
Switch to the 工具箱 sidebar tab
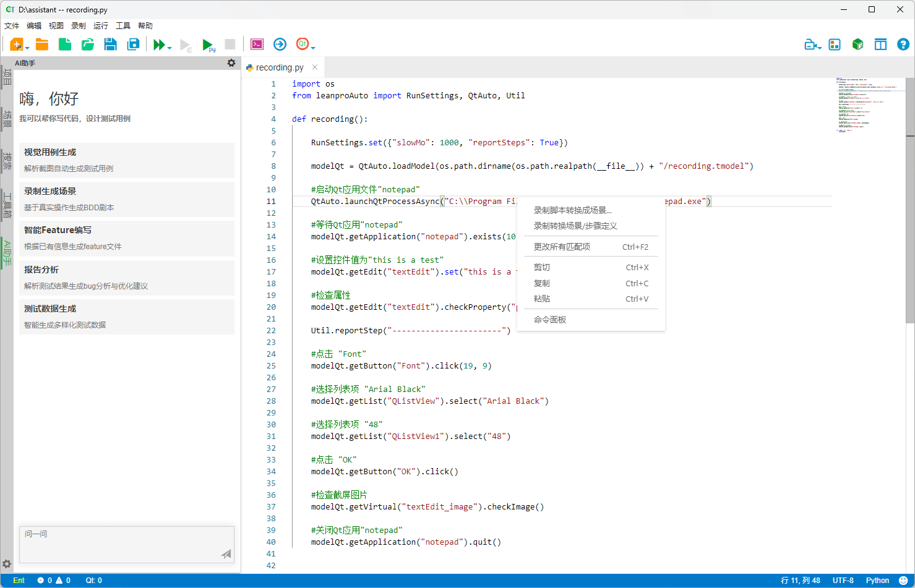(7, 205)
